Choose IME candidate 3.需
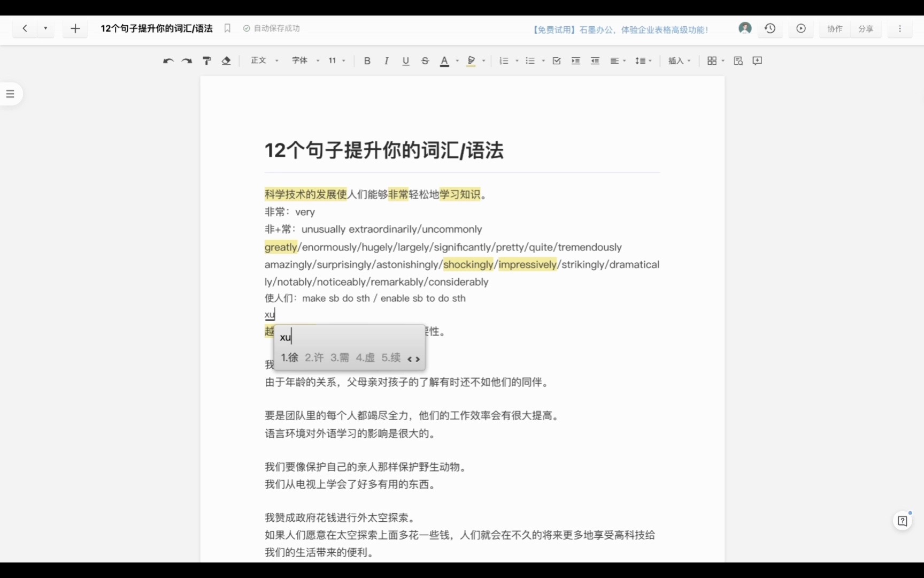The width and height of the screenshot is (924, 578). [340, 358]
